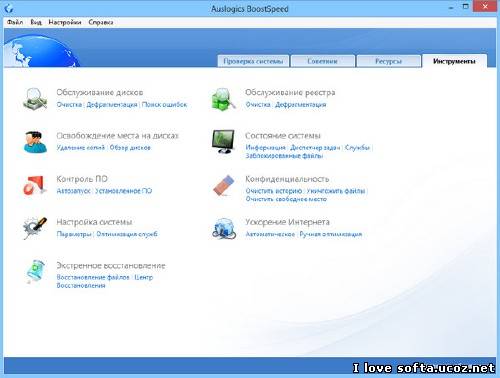Open the Службы link
This screenshot has height=378, width=500.
357,147
